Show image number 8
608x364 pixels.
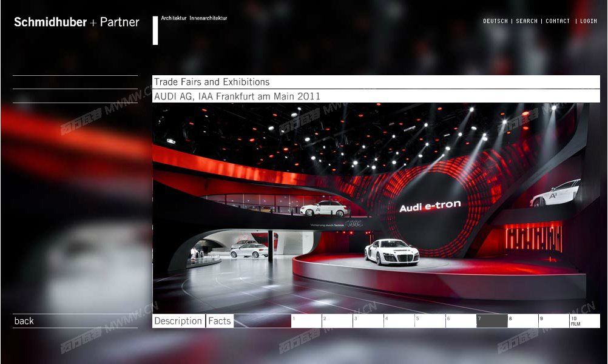click(x=523, y=321)
